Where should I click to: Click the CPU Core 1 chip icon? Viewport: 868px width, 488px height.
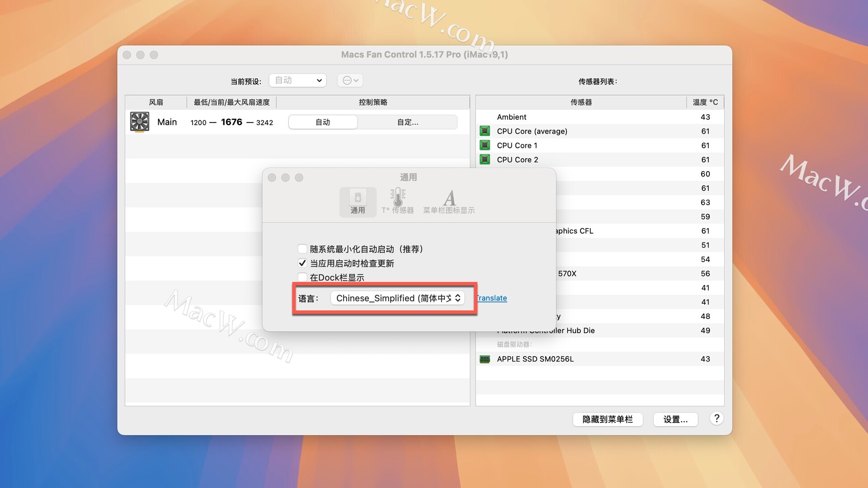485,145
